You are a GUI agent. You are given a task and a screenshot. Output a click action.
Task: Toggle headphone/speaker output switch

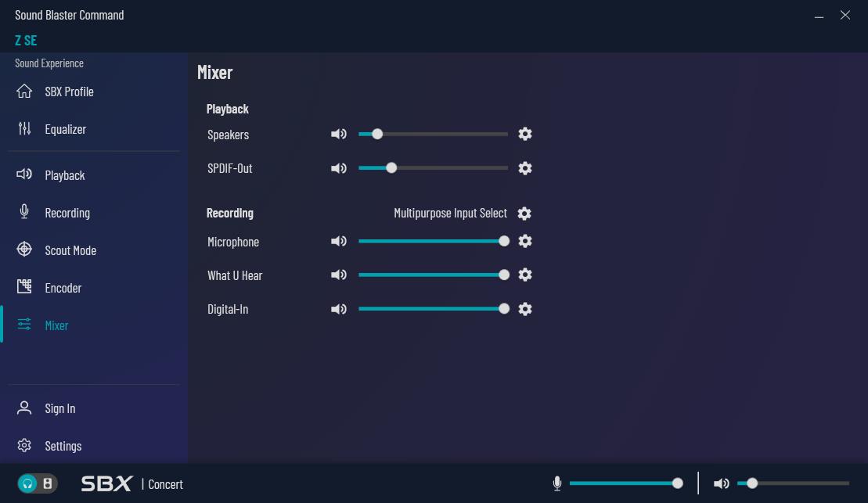[38, 483]
